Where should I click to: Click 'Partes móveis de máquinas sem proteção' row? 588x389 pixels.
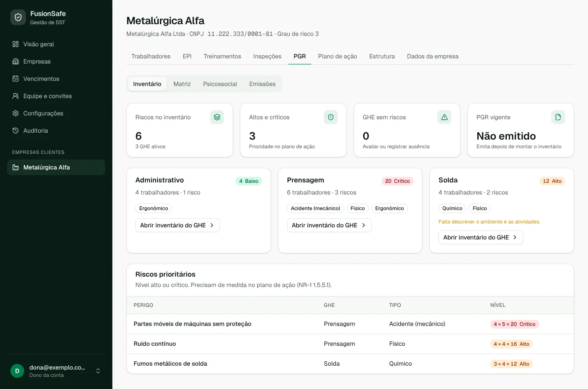click(350, 324)
